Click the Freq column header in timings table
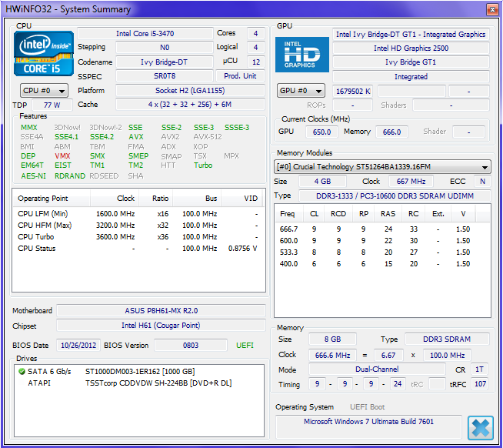The height and width of the screenshot is (448, 503). pyautogui.click(x=289, y=214)
